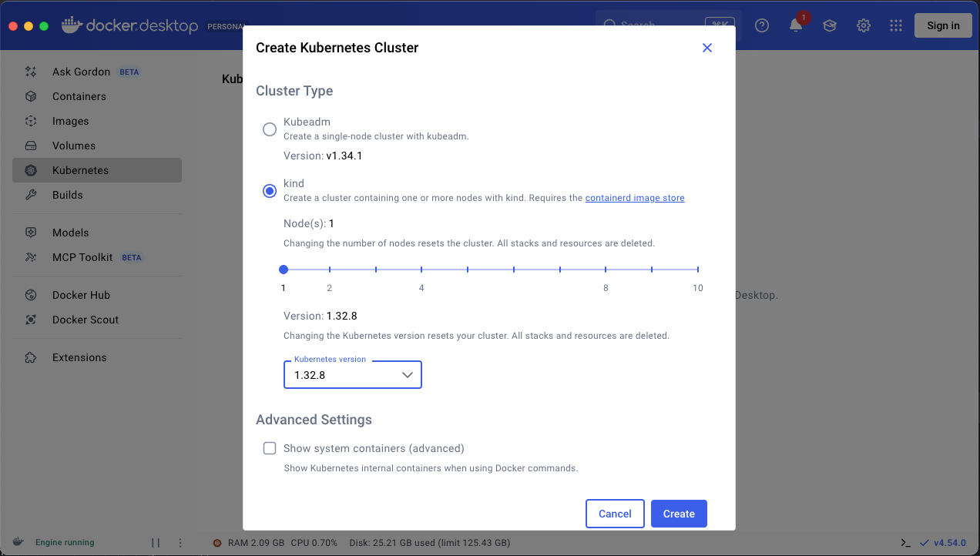Viewport: 980px width, 556px height.
Task: Go to Containers section
Action: [x=97, y=96]
